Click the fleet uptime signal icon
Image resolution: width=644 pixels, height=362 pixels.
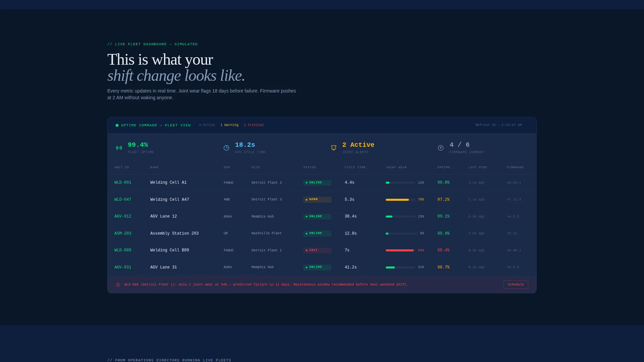click(119, 148)
